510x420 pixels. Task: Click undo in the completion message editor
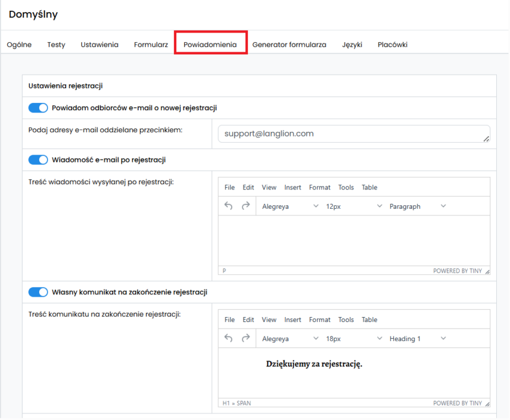click(x=229, y=339)
